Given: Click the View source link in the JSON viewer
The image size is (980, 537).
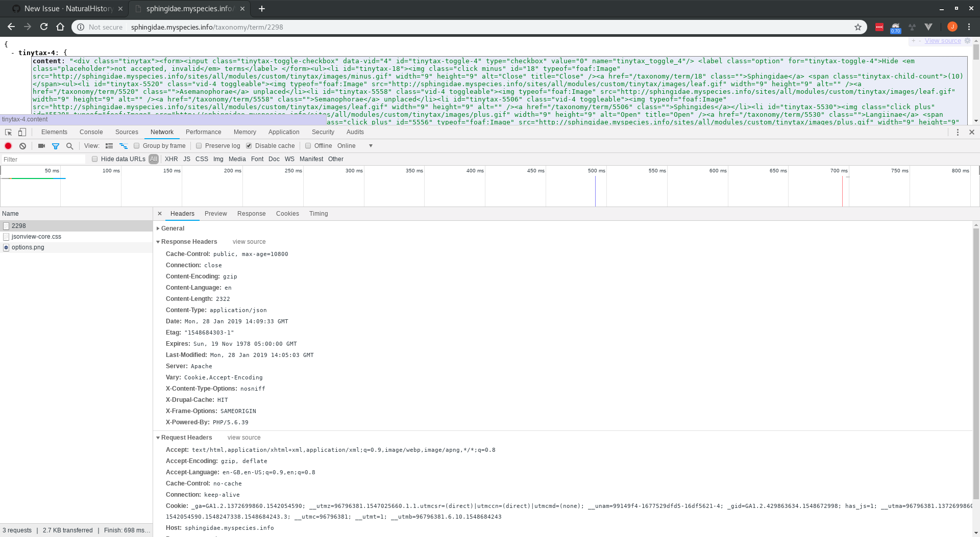Looking at the screenshot, I should (944, 41).
